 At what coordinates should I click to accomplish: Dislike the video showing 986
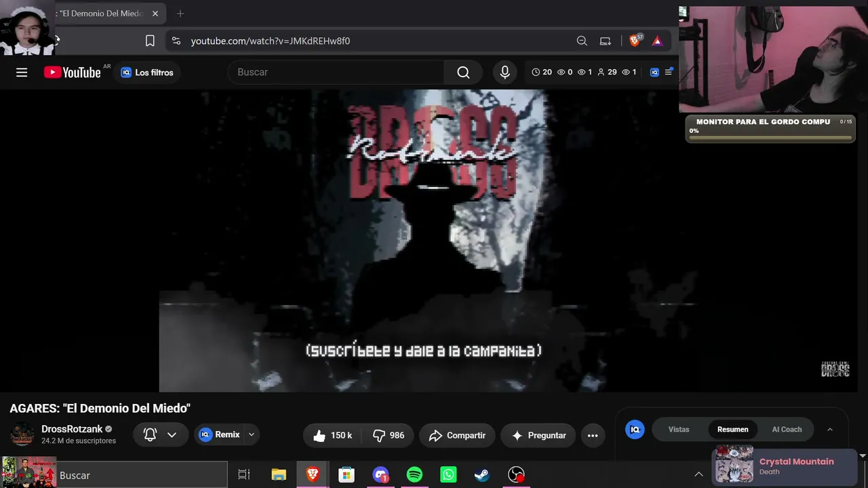point(389,435)
